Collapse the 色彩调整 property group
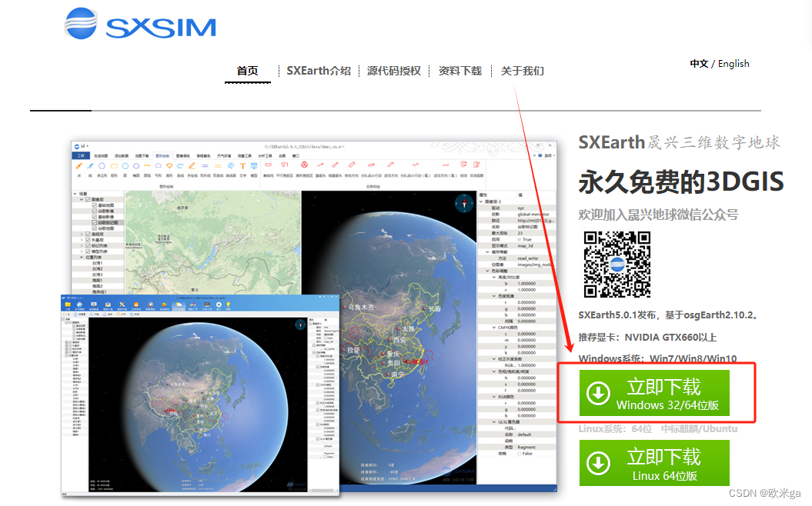812x506 pixels. click(x=489, y=270)
